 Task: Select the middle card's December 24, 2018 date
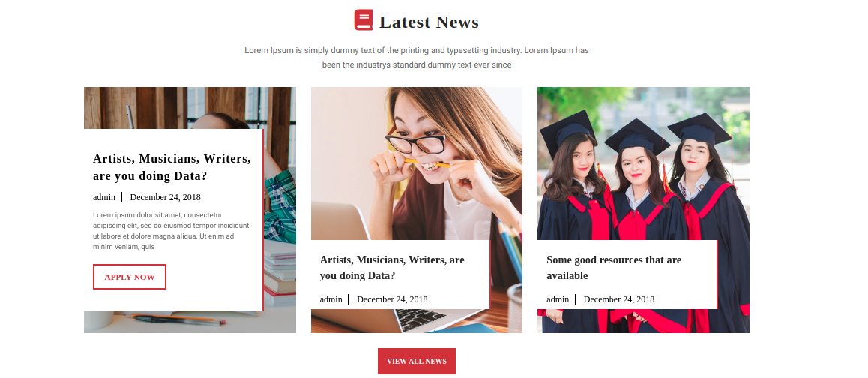click(x=393, y=299)
